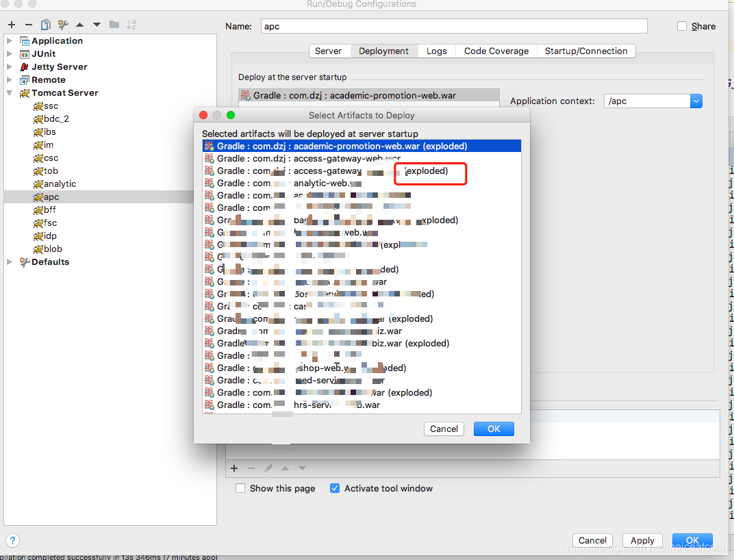
Task: Cancel the Select Artifacts dialog
Action: point(444,429)
